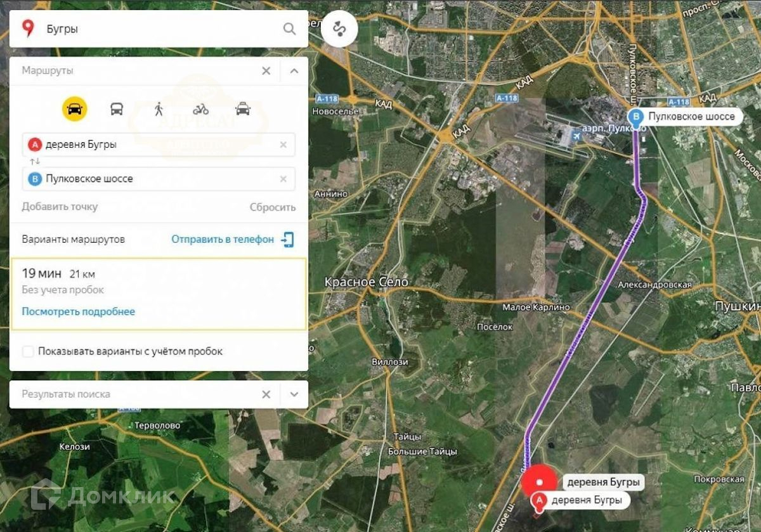Click the upper деревня Бугры map label

tap(603, 482)
